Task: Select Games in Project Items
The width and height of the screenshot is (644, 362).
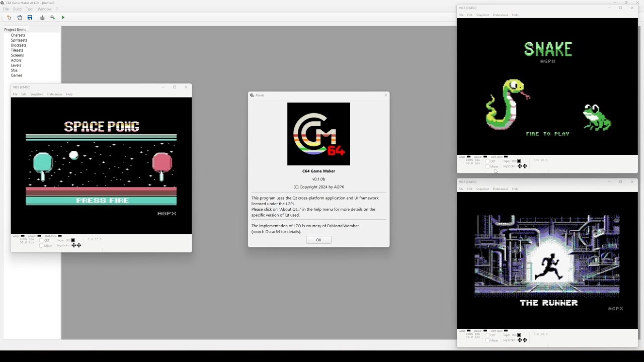Action: pyautogui.click(x=17, y=75)
